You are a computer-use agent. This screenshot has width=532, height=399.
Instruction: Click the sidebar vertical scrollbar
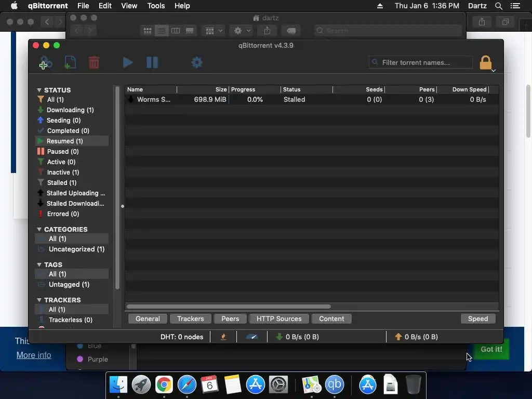[x=117, y=188]
